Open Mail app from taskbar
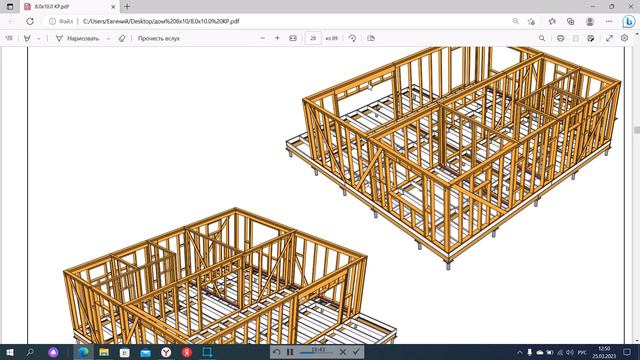Image resolution: width=640 pixels, height=360 pixels. [145, 352]
